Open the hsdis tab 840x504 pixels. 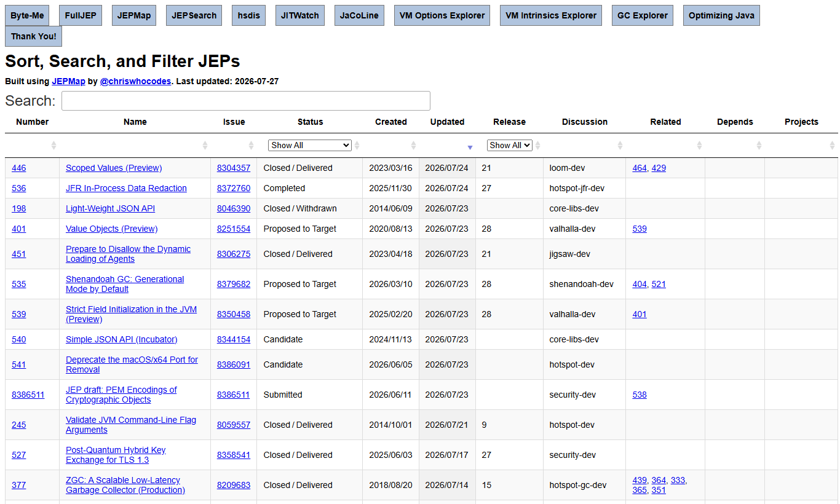[249, 15]
